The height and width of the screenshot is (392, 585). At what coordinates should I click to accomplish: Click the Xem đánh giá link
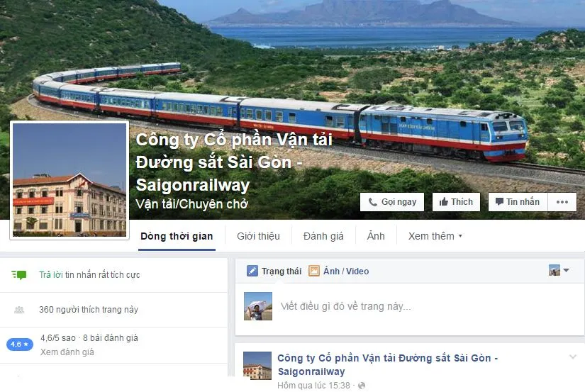[67, 352]
